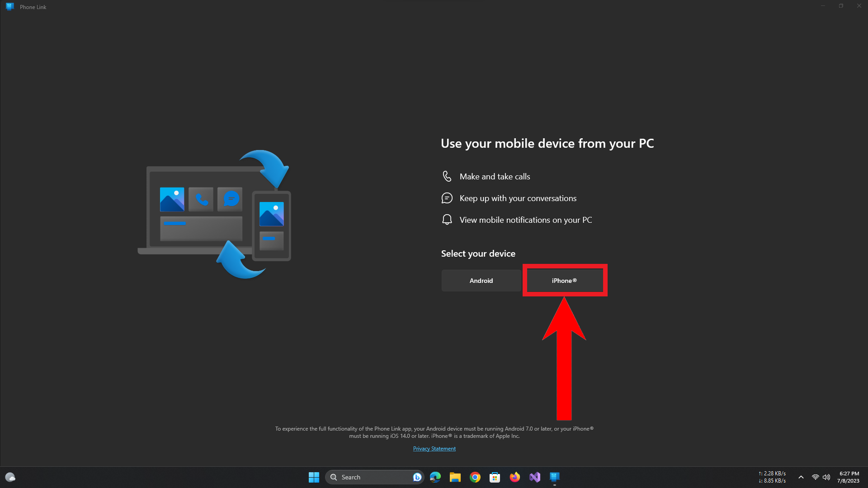This screenshot has height=488, width=868.
Task: Open the Wi-Fi network status icon
Action: pyautogui.click(x=815, y=477)
